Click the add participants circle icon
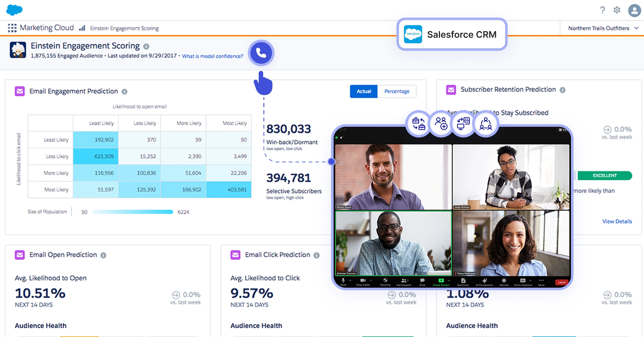 pos(441,123)
